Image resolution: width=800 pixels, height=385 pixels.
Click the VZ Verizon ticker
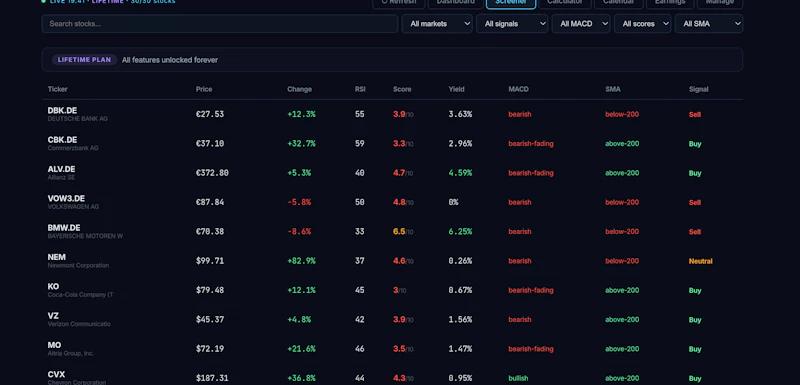(x=53, y=316)
